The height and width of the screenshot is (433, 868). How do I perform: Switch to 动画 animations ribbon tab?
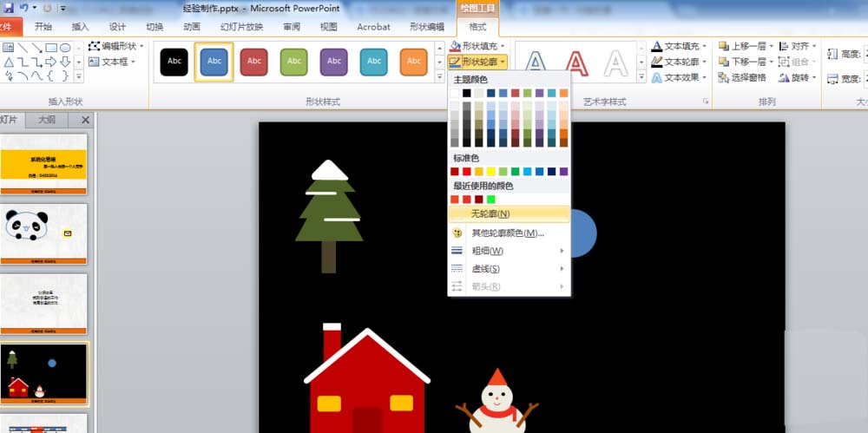click(x=192, y=27)
